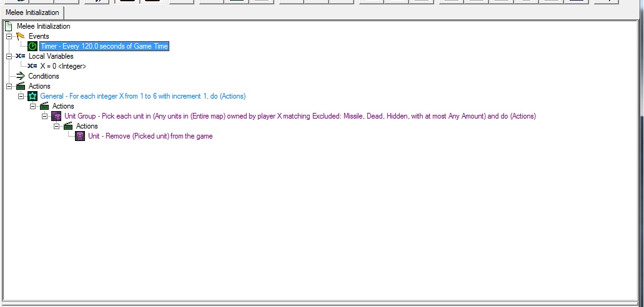This screenshot has height=307, width=644.
Task: Collapse the Events node
Action: coord(9,37)
